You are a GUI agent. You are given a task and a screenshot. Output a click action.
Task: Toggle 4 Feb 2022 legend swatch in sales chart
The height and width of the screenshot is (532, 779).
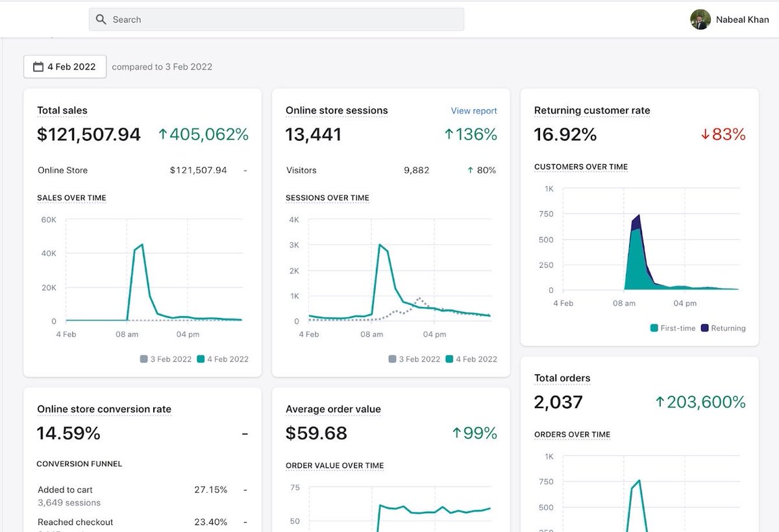coord(201,359)
